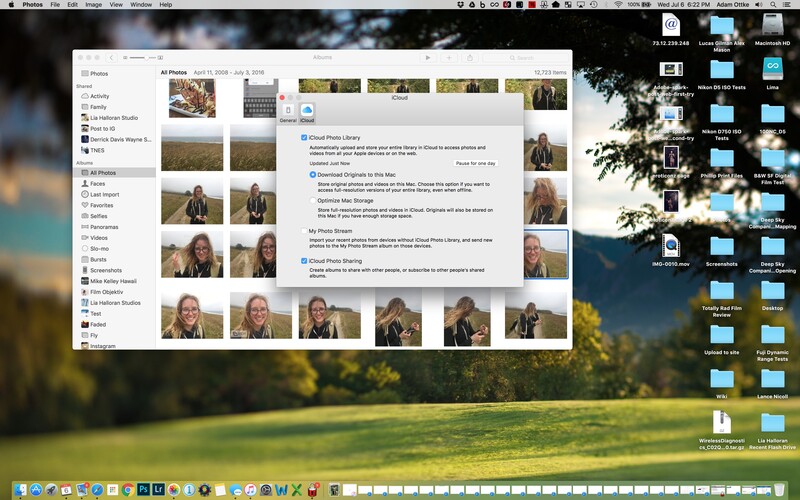Uncheck iCloud Photo Library checkbox

coord(304,138)
